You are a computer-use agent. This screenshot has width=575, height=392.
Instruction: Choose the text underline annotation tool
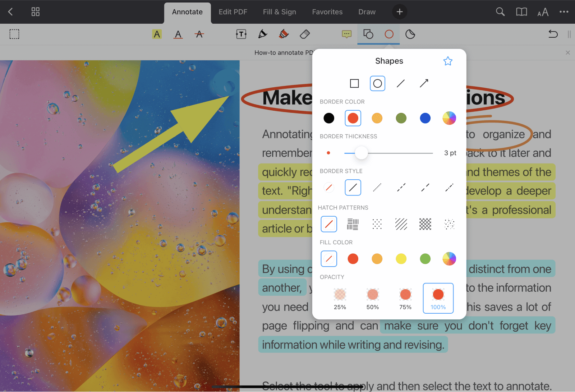[178, 34]
